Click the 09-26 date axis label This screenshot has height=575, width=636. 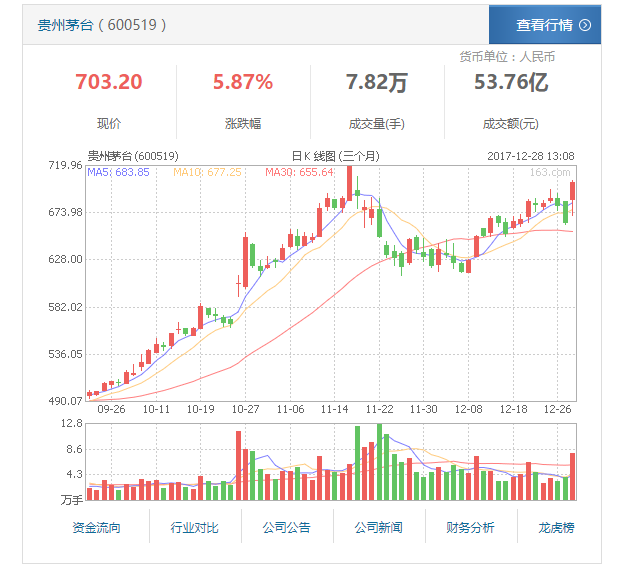click(x=111, y=409)
